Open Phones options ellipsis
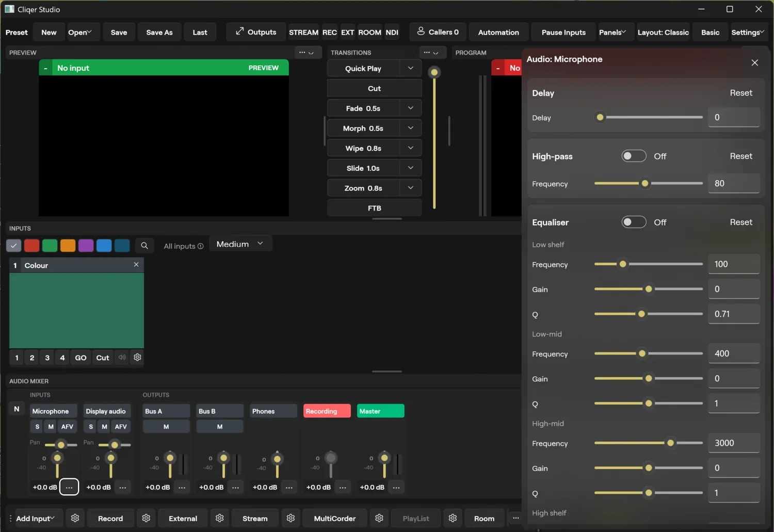The height and width of the screenshot is (532, 774). 289,487
